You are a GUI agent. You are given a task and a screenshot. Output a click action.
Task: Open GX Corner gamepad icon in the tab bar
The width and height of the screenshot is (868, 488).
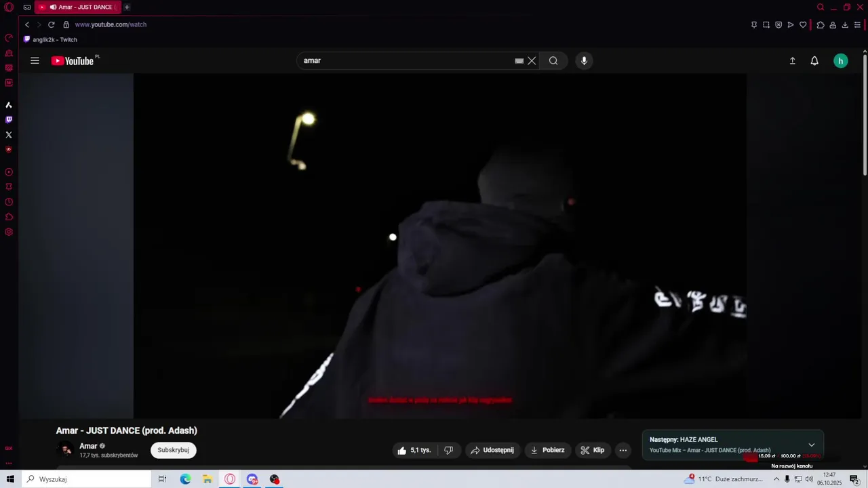27,7
